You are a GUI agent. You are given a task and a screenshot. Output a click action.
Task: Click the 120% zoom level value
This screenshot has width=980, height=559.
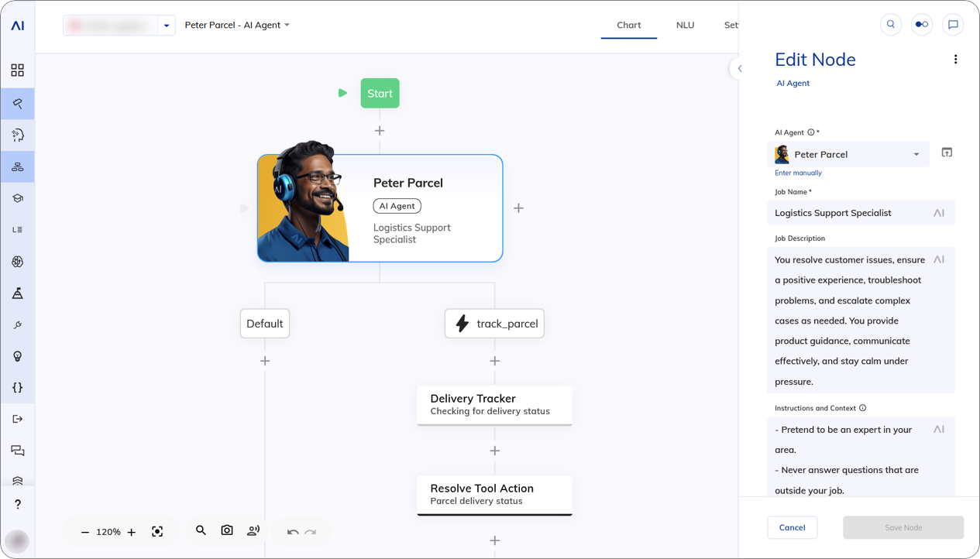108,532
